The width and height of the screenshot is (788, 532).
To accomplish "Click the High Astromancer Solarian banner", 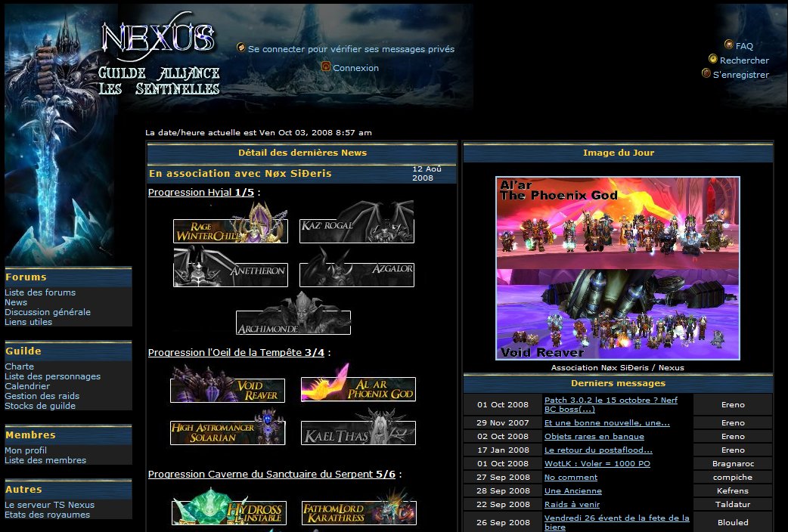I will point(228,431).
